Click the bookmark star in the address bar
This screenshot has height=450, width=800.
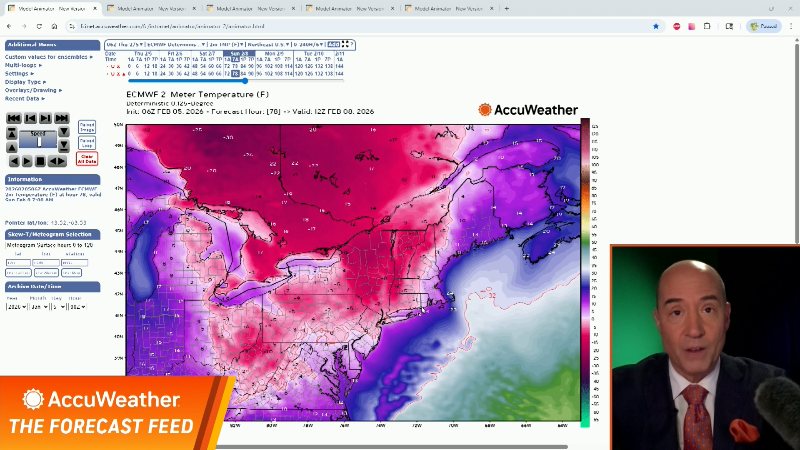pos(656,26)
